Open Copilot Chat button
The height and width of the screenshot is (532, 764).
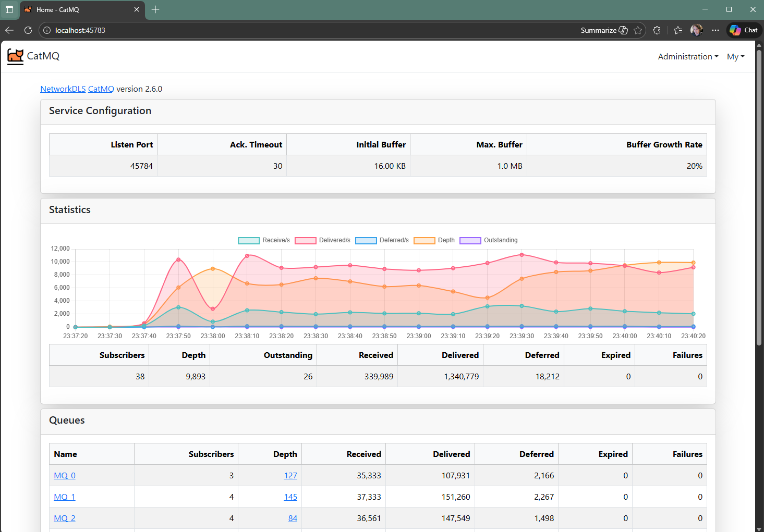tap(744, 30)
